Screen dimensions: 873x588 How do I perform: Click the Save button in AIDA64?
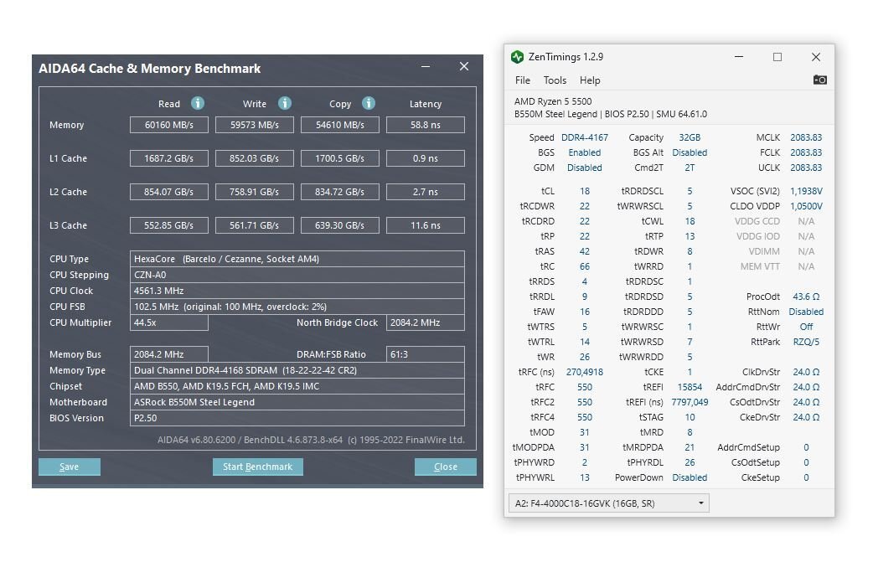pos(69,467)
